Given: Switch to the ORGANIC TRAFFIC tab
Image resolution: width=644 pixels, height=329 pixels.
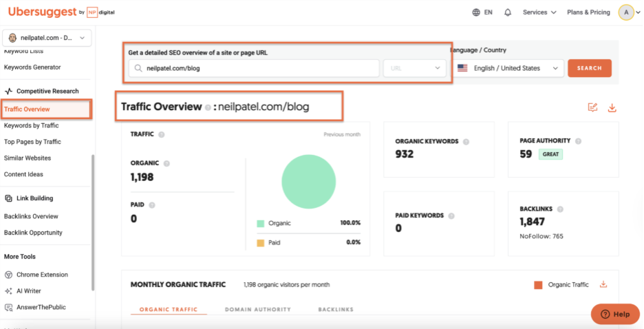Looking at the screenshot, I should coord(169,310).
